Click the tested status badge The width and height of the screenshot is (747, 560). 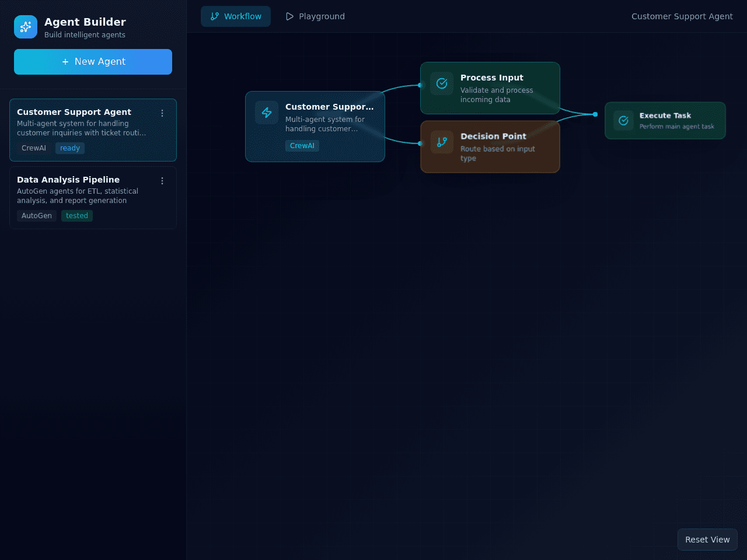77,216
